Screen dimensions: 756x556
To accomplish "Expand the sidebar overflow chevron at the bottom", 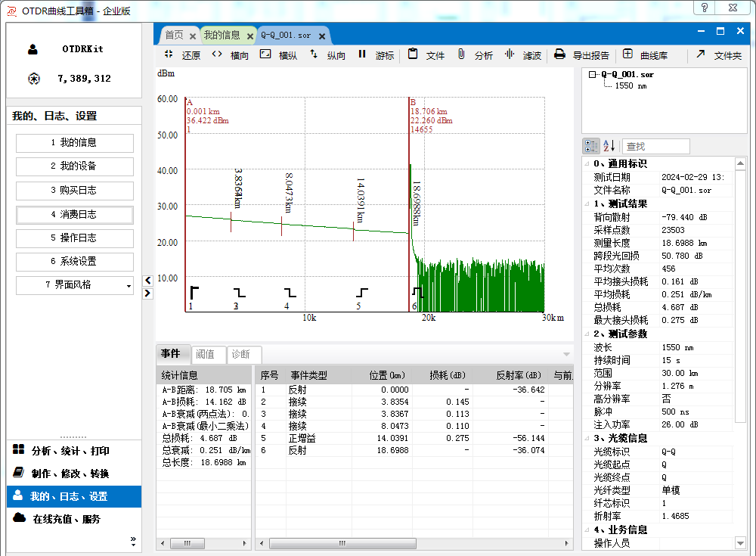I will pos(133,540).
